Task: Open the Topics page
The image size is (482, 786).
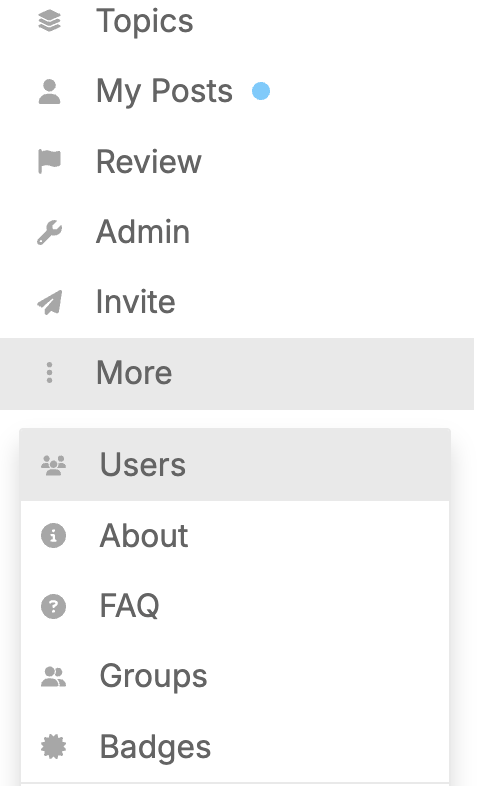Action: 144,22
